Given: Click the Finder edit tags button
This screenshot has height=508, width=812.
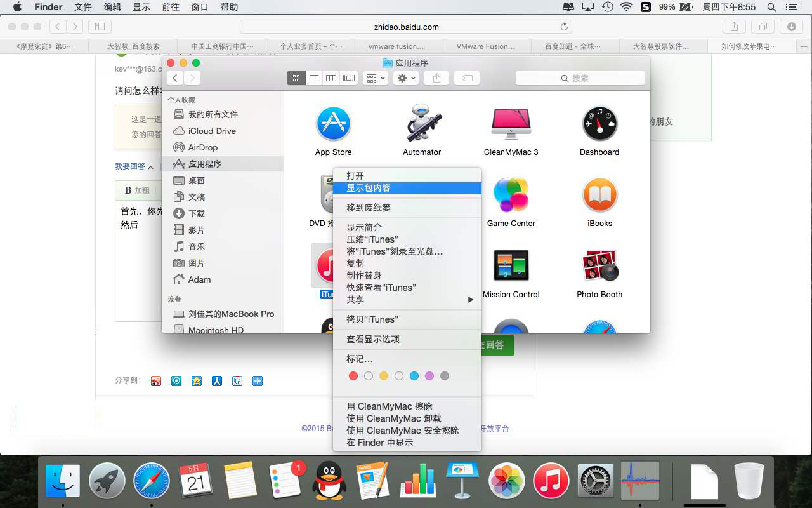Looking at the screenshot, I should 467,78.
